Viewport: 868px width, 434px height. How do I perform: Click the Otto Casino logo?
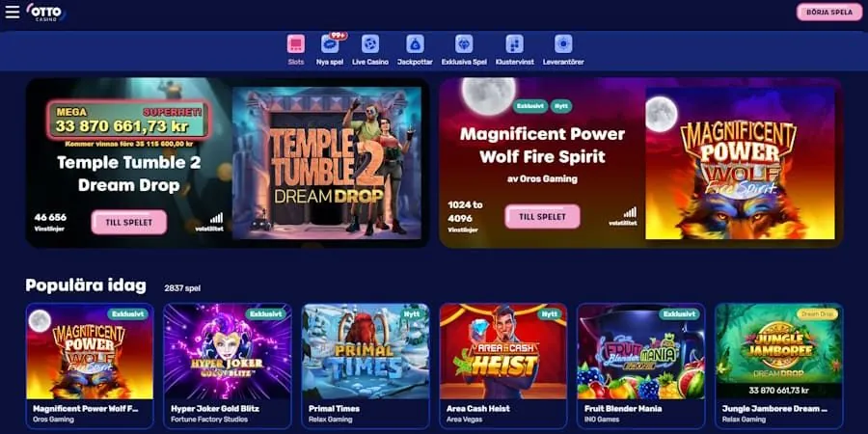pyautogui.click(x=46, y=12)
